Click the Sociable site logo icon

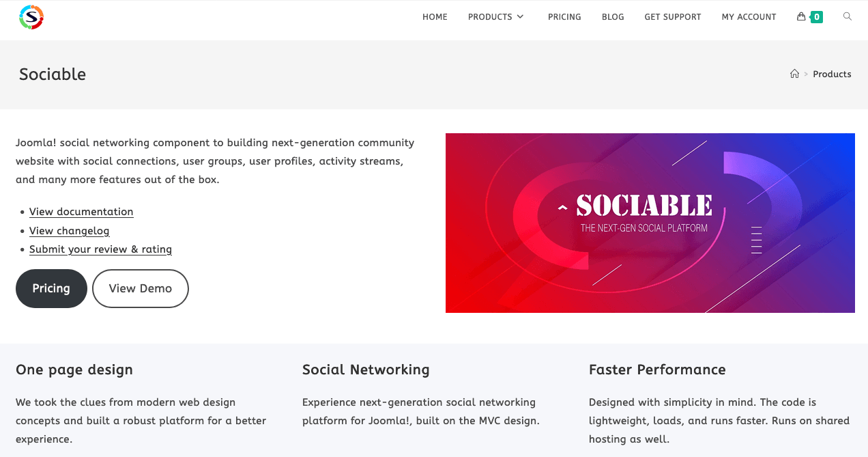tap(31, 17)
